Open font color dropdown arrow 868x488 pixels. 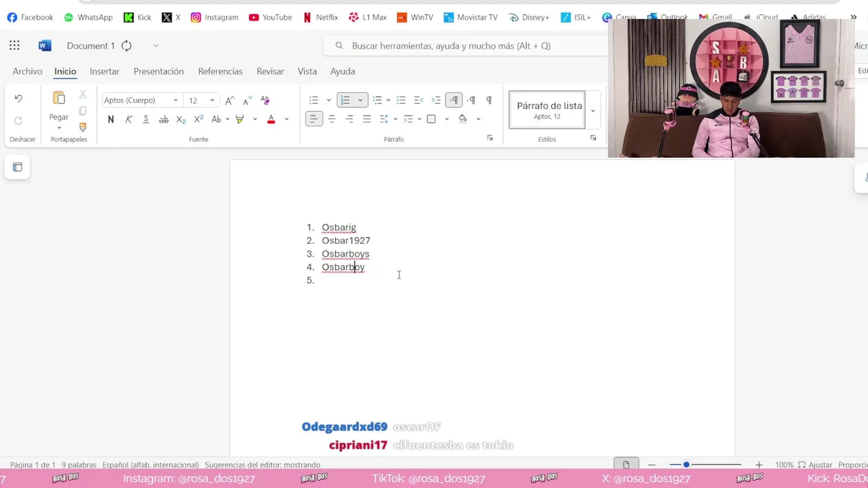tap(286, 119)
